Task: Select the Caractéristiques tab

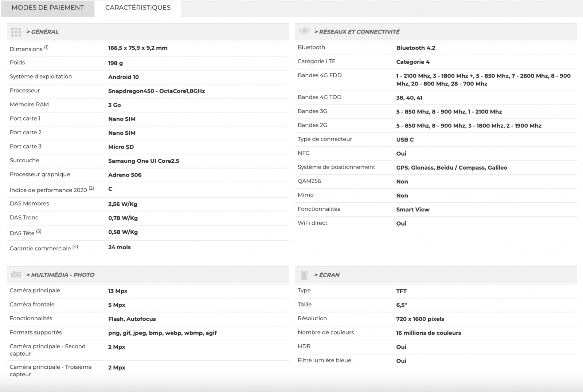Action: tap(138, 8)
